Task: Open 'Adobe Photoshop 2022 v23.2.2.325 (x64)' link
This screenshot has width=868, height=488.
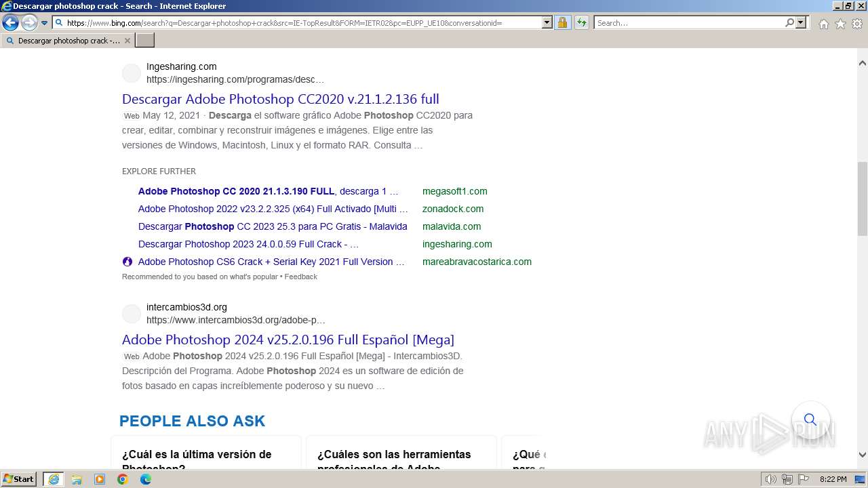Action: tap(273, 209)
